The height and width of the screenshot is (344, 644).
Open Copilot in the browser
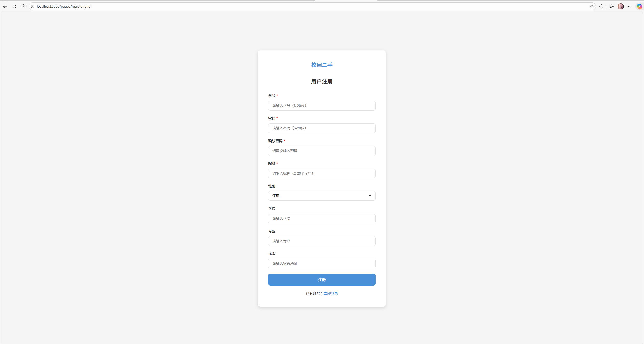point(639,6)
